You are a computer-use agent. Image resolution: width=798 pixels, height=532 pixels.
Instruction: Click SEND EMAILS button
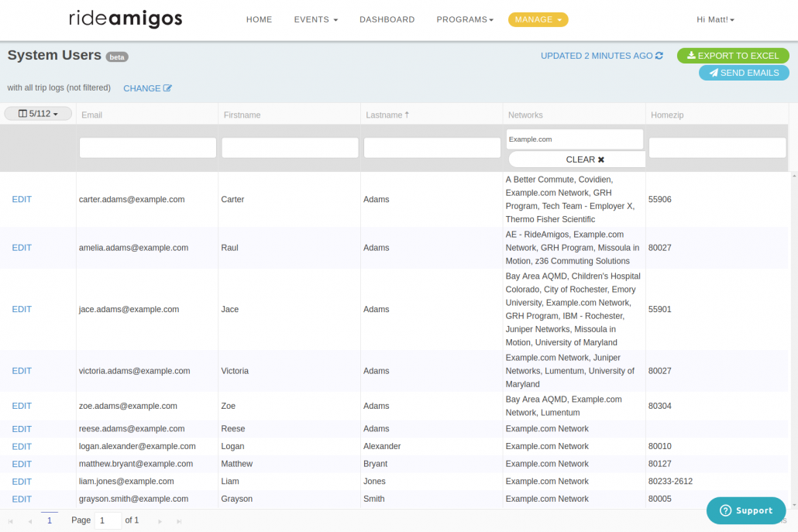744,73
